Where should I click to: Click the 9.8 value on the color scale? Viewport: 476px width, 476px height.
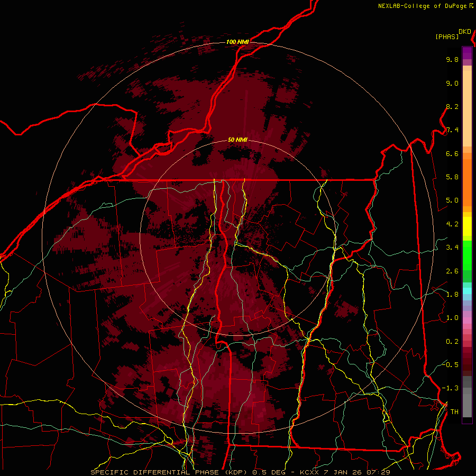(x=452, y=60)
